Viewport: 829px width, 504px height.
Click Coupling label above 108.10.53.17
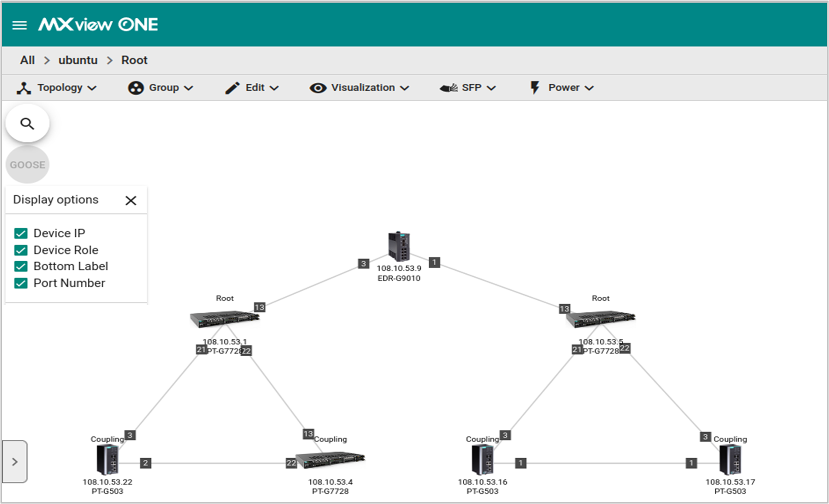[x=730, y=439]
